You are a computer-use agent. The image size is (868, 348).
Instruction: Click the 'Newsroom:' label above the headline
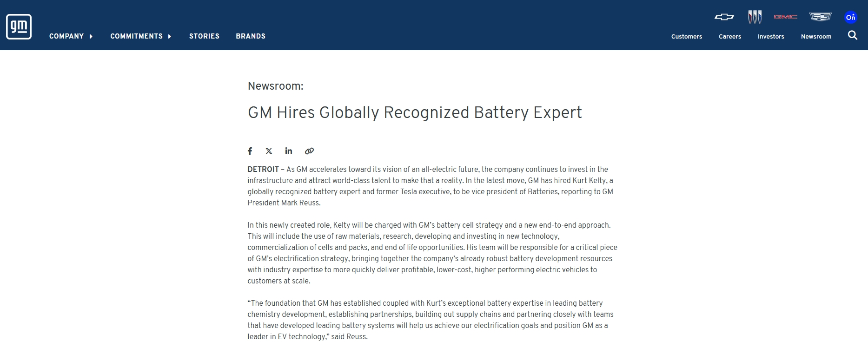tap(276, 86)
